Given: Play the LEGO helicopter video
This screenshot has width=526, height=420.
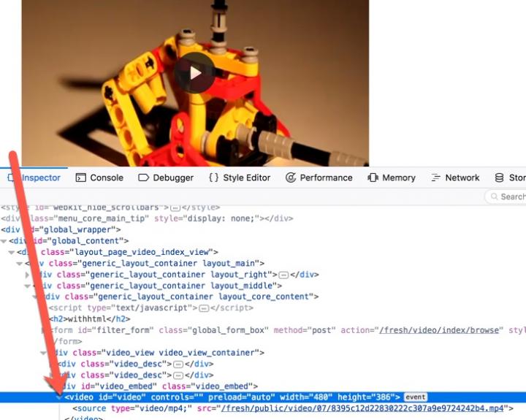Looking at the screenshot, I should point(194,72).
